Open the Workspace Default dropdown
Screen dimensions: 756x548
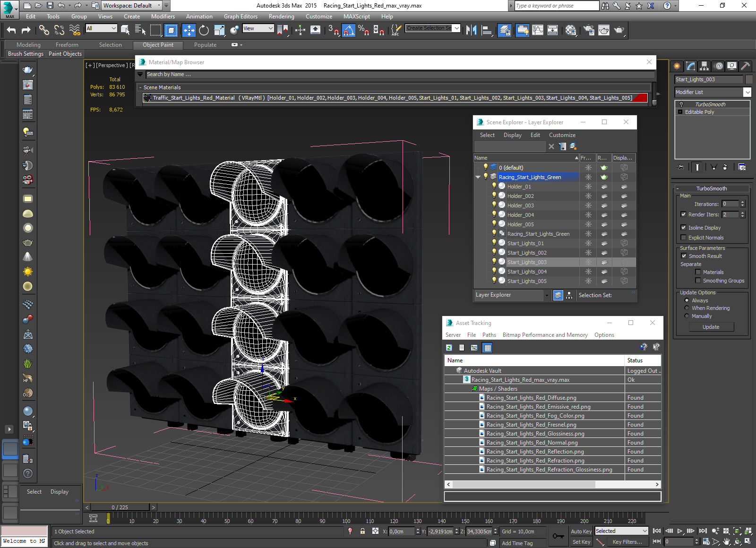click(159, 6)
